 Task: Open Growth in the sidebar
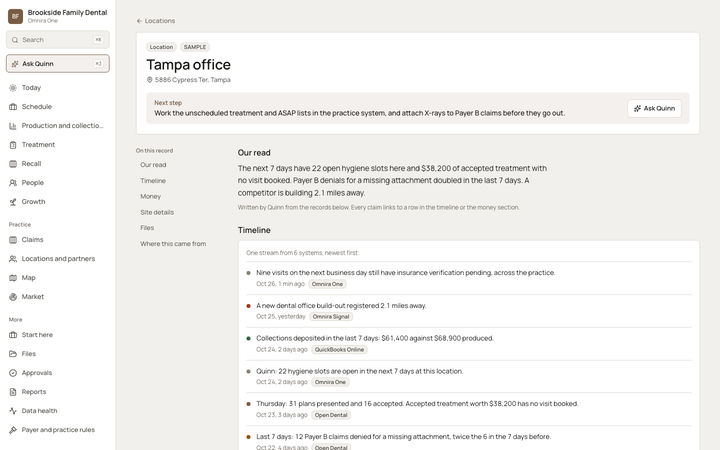click(x=58, y=202)
